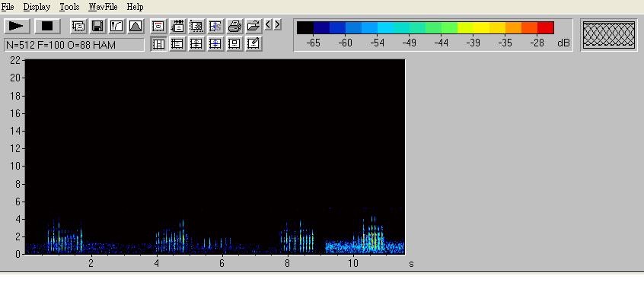Click the open folder icon
644x292 pixels.
pos(253,27)
